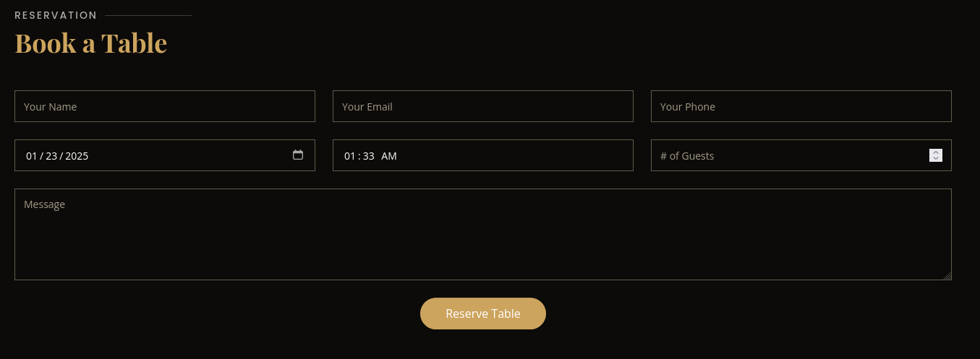The image size is (980, 359).
Task: Increase guest count with the up arrow
Action: [x=935, y=152]
